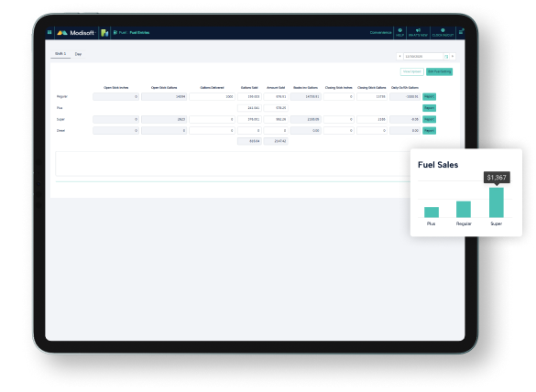Go to next date with right arrow
This screenshot has width=536, height=392.
[x=453, y=56]
